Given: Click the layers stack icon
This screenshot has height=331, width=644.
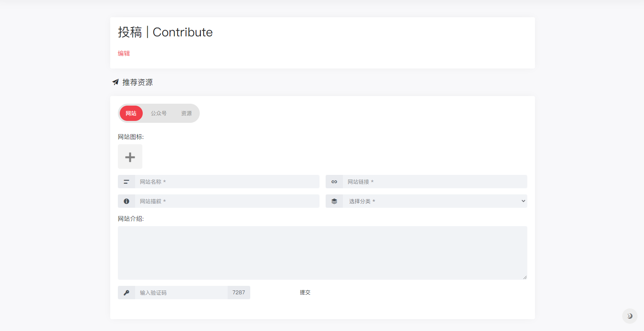Looking at the screenshot, I should pos(334,201).
